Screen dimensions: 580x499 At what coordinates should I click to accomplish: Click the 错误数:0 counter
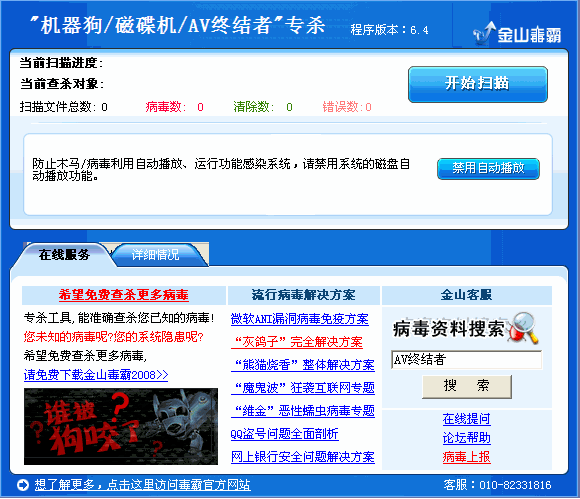pyautogui.click(x=347, y=107)
